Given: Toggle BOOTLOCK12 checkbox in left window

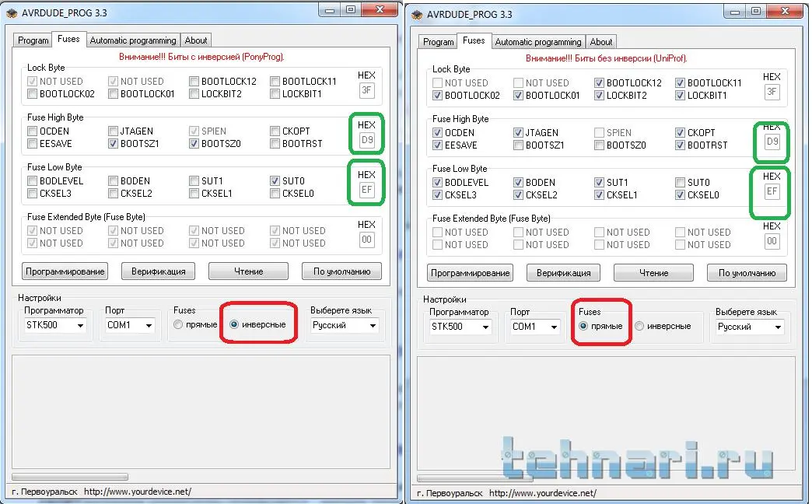Looking at the screenshot, I should [x=194, y=82].
